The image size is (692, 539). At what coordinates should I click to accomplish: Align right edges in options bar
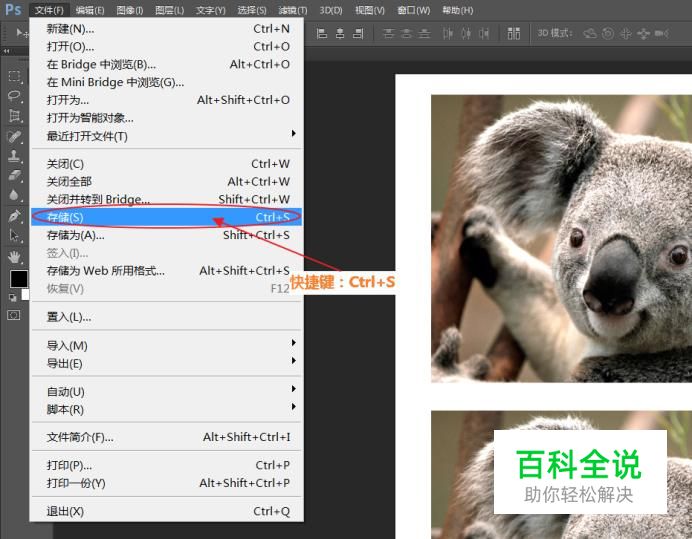pos(358,33)
